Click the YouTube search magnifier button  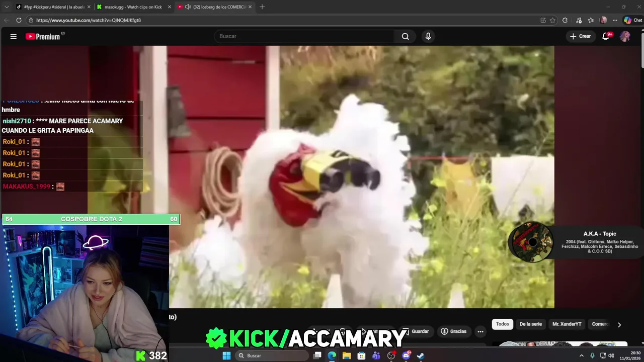point(405,36)
